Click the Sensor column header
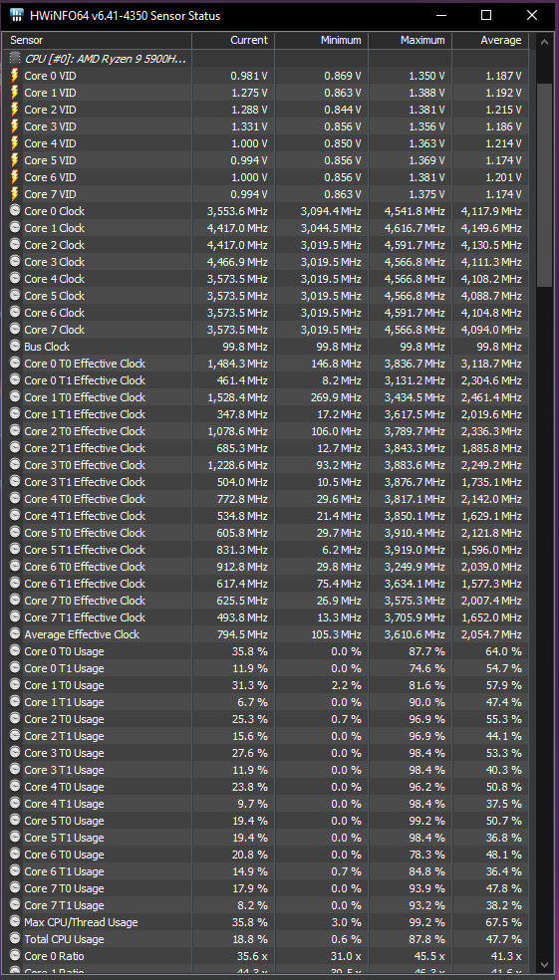This screenshot has width=559, height=980. click(x=97, y=40)
